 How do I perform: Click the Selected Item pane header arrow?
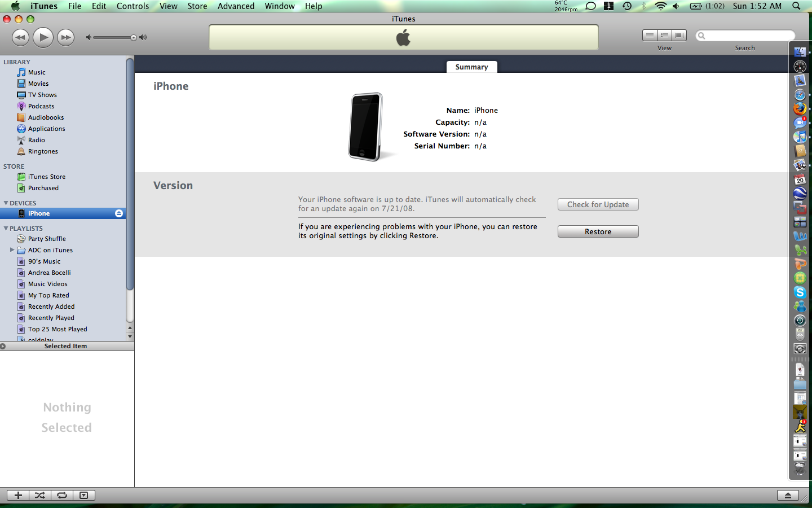[3, 346]
